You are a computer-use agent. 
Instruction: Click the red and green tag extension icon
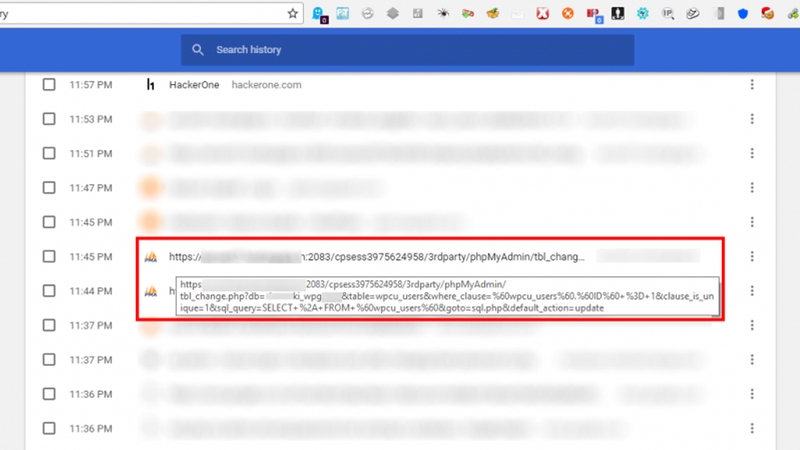[467, 14]
